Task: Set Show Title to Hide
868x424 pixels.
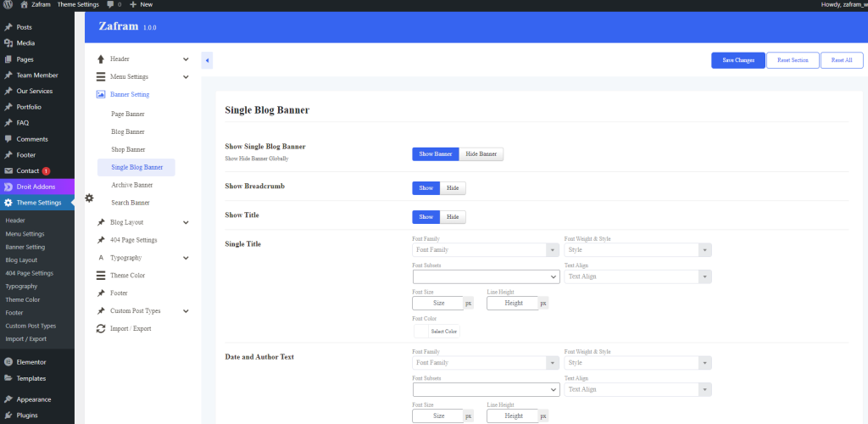Action: (x=453, y=217)
